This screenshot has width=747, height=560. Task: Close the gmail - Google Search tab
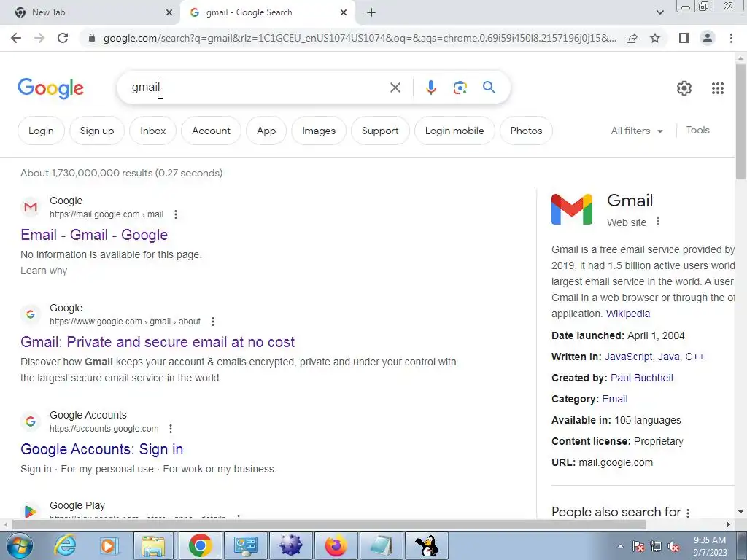(x=344, y=12)
